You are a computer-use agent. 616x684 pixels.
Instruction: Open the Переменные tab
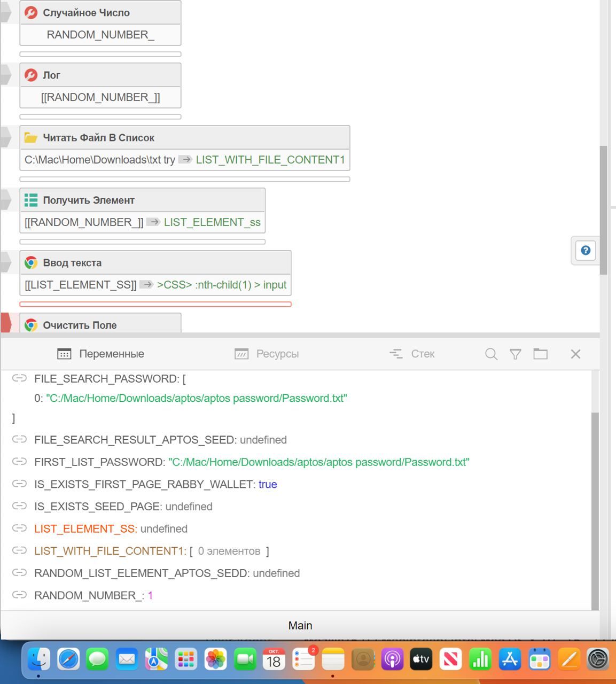coord(101,354)
